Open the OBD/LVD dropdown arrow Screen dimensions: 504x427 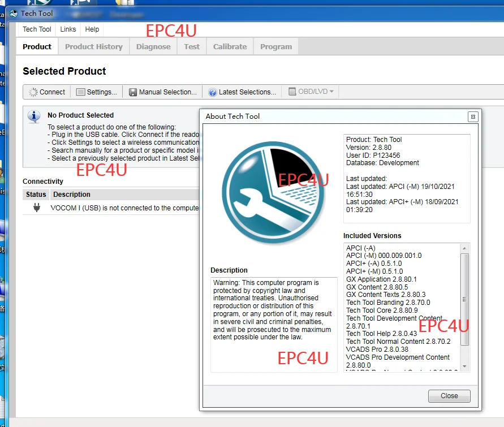(x=331, y=92)
